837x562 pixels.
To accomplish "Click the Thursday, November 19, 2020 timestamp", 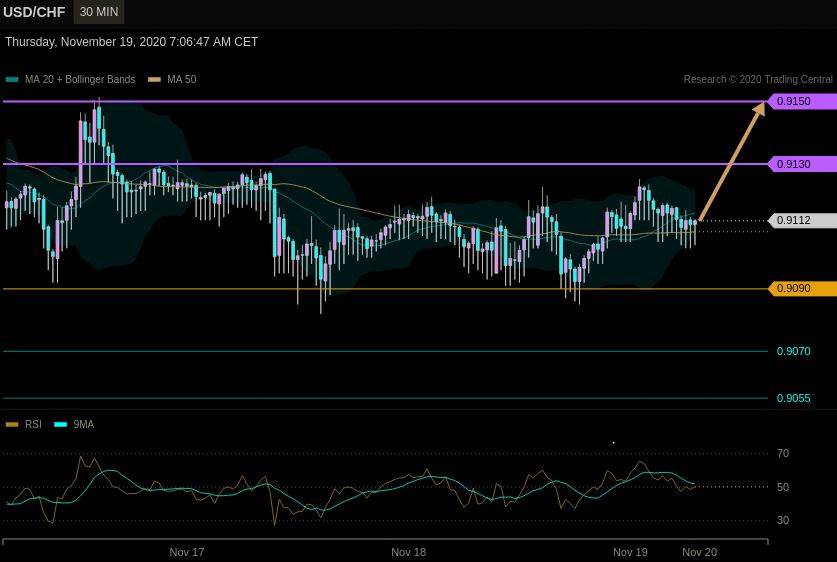I will pyautogui.click(x=131, y=42).
